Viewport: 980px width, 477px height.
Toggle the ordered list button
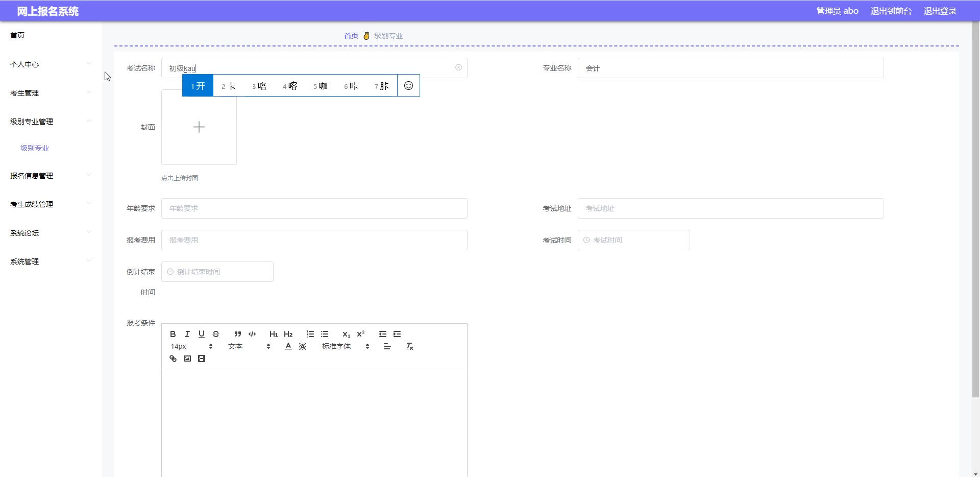coord(310,334)
